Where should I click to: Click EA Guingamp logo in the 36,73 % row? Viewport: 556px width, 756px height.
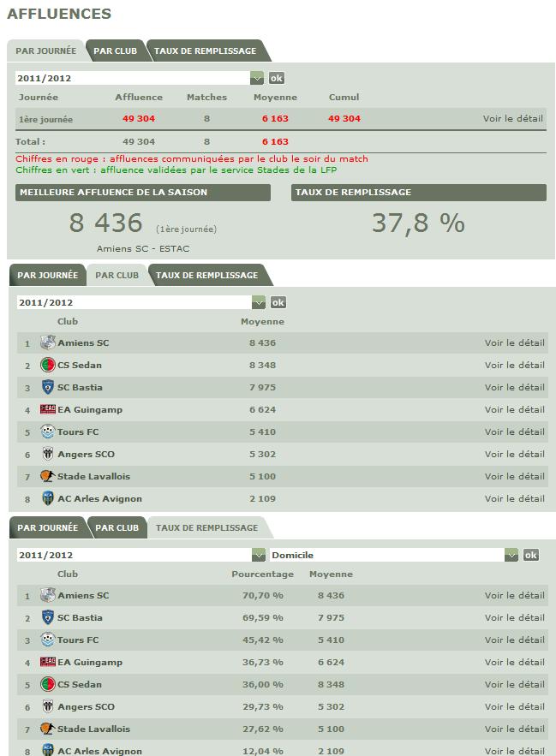[48, 662]
